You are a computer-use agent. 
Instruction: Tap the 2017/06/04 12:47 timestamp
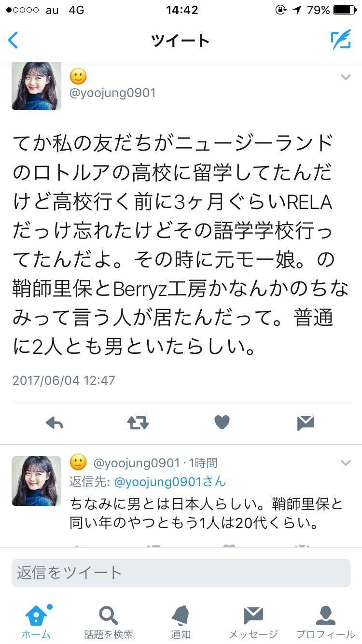pos(64,380)
